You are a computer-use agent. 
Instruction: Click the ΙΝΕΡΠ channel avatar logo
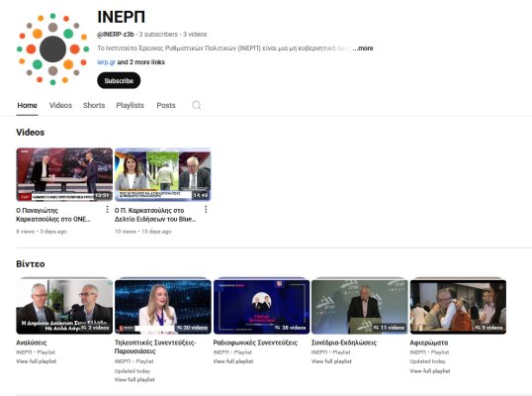coord(52,49)
